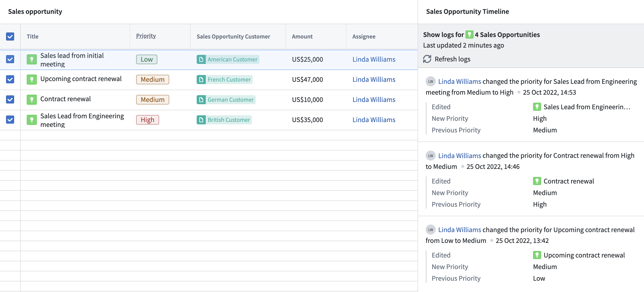Click the document icon beside American Customer

[201, 59]
